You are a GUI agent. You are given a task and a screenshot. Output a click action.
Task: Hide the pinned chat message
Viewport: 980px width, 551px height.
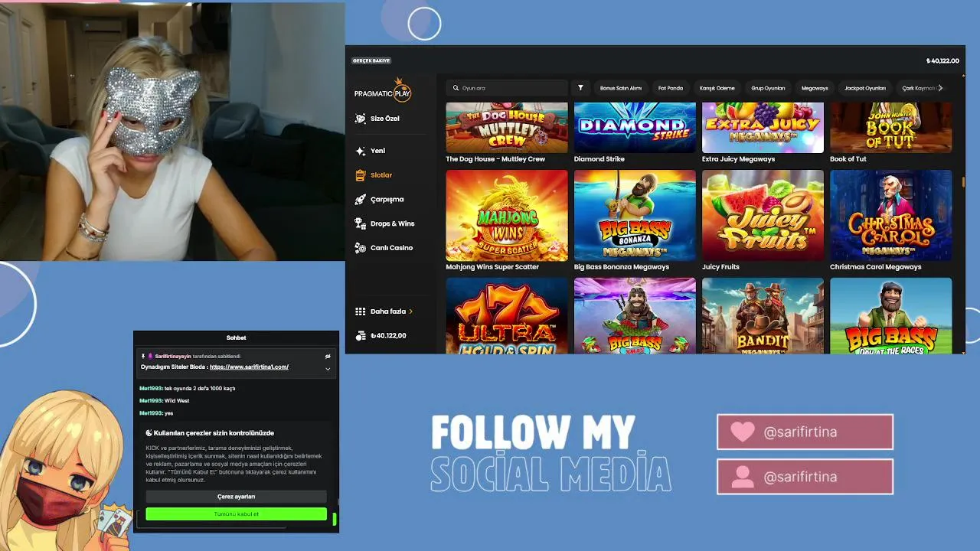[328, 356]
